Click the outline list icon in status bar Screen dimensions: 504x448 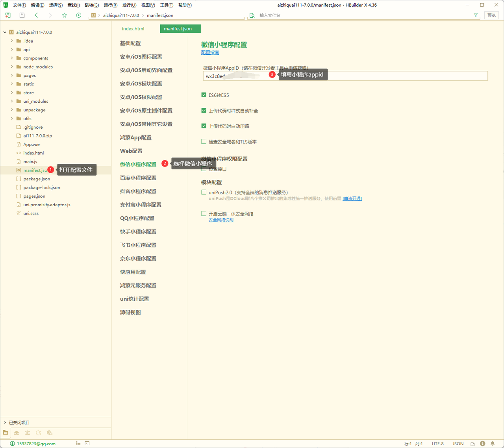[x=78, y=443]
